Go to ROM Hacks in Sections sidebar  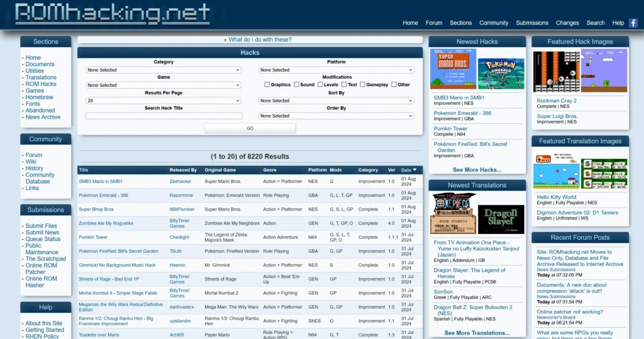(41, 84)
